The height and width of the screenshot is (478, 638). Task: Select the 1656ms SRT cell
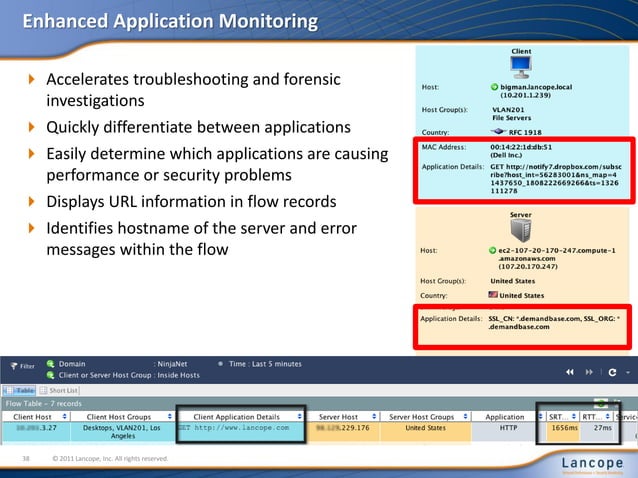click(563, 428)
